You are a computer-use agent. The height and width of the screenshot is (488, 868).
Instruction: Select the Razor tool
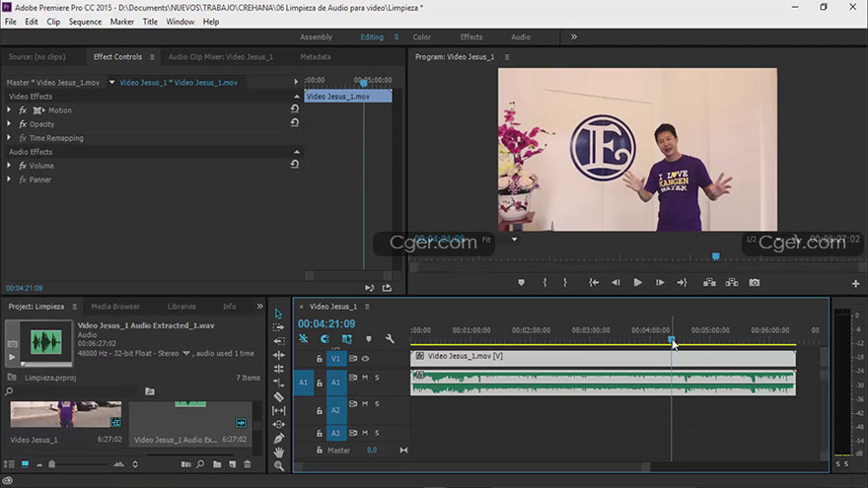[x=278, y=396]
